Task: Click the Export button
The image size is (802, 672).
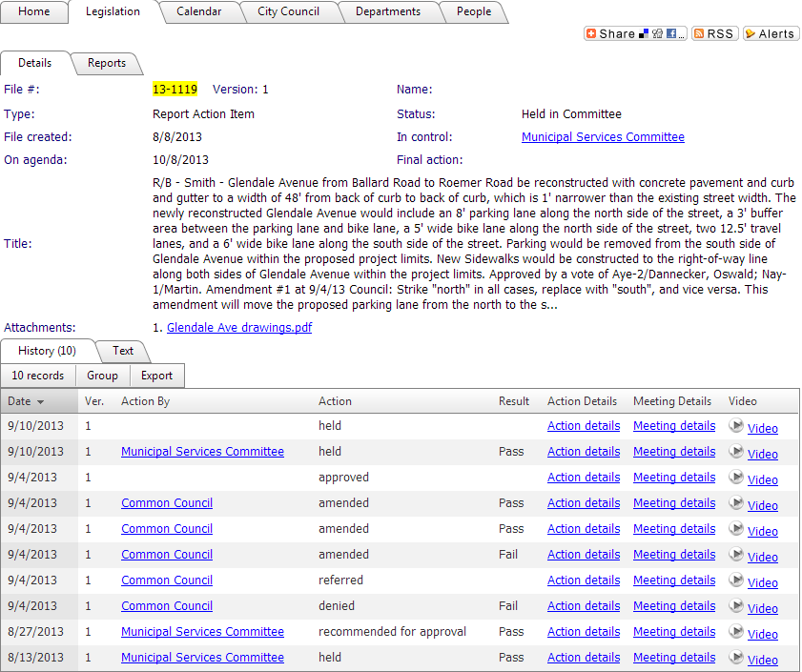Action: coord(156,376)
